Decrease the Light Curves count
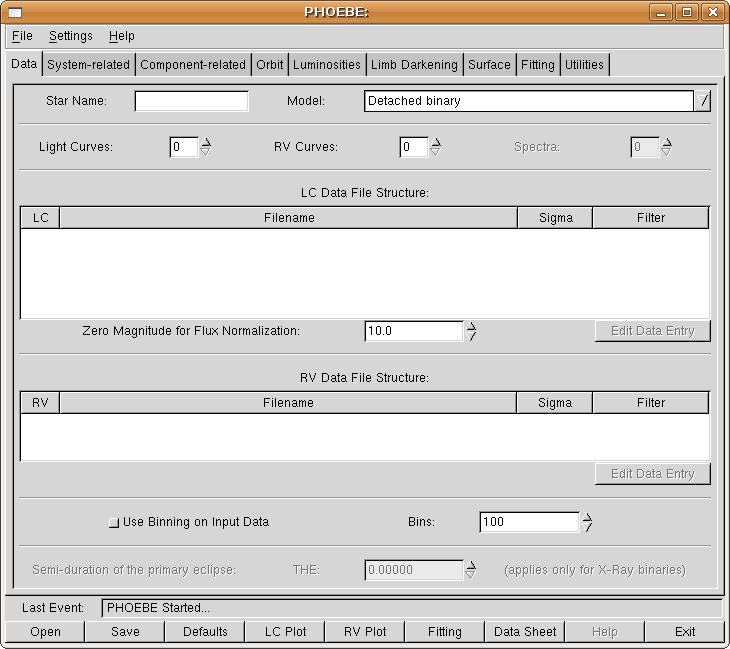Viewport: 730px width, 649px height. click(206, 152)
